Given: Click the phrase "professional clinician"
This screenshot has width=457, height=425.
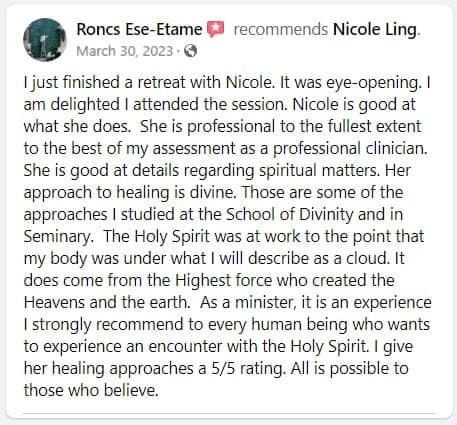Looking at the screenshot, I should [349, 149].
